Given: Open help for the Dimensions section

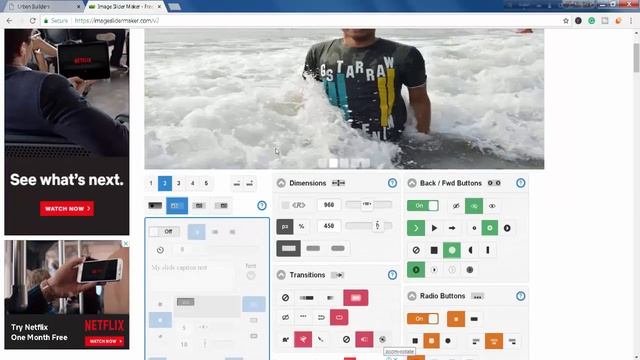Looking at the screenshot, I should pos(392,183).
